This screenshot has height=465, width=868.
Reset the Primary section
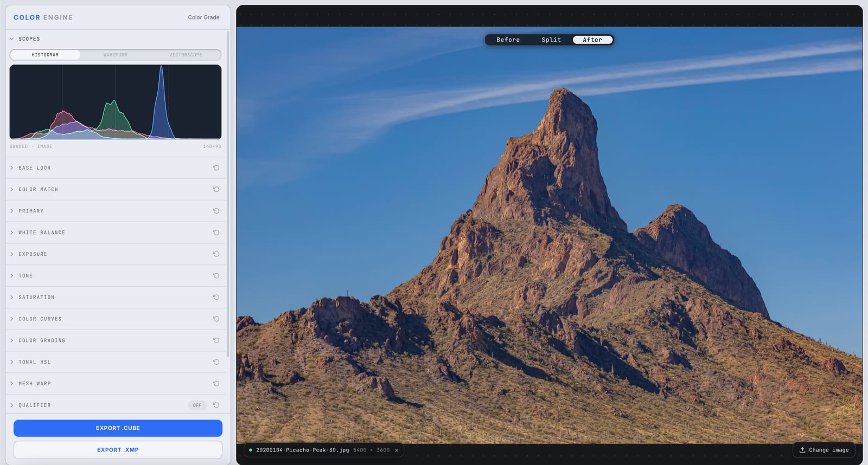(x=216, y=211)
